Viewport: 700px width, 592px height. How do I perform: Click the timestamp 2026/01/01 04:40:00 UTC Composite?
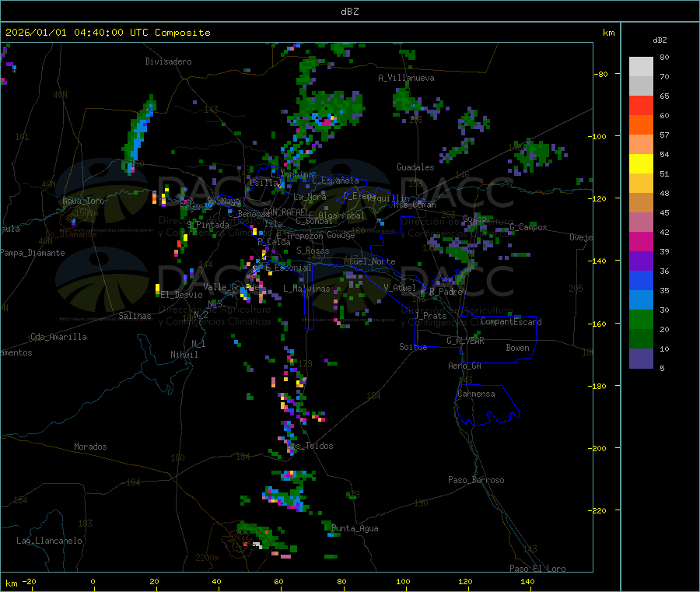[107, 33]
